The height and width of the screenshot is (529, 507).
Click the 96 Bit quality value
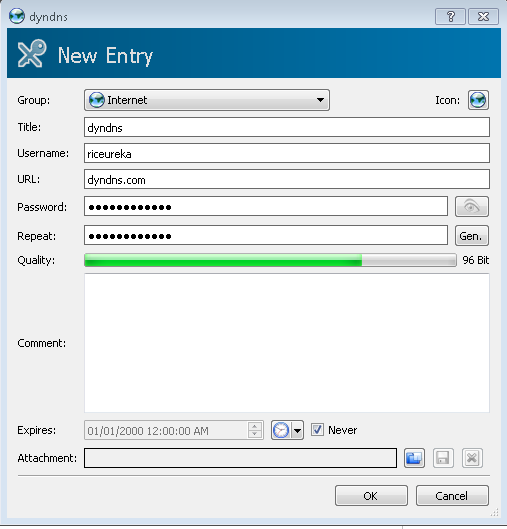(x=476, y=260)
